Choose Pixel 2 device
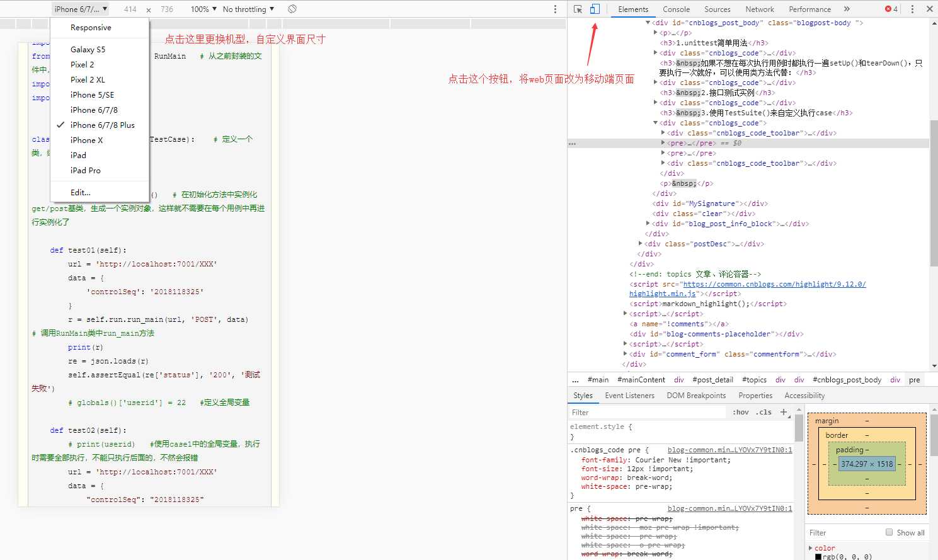Screen dimensions: 938x560 click(x=100, y=64)
